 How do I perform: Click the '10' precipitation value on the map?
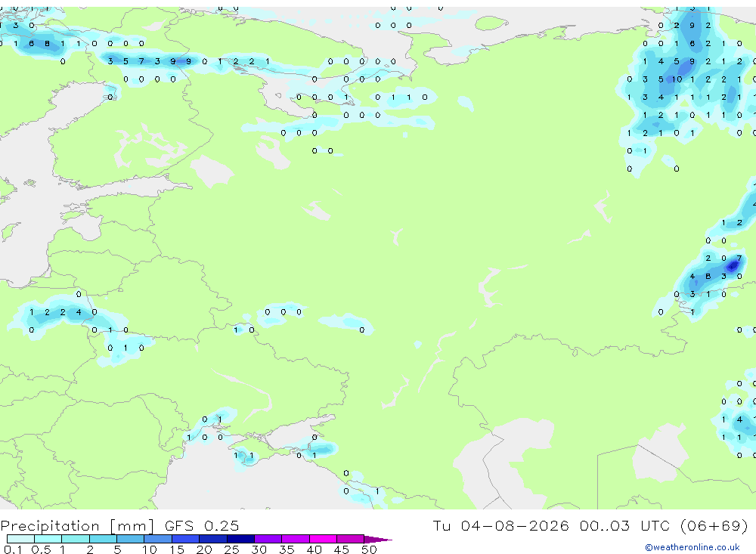click(677, 79)
